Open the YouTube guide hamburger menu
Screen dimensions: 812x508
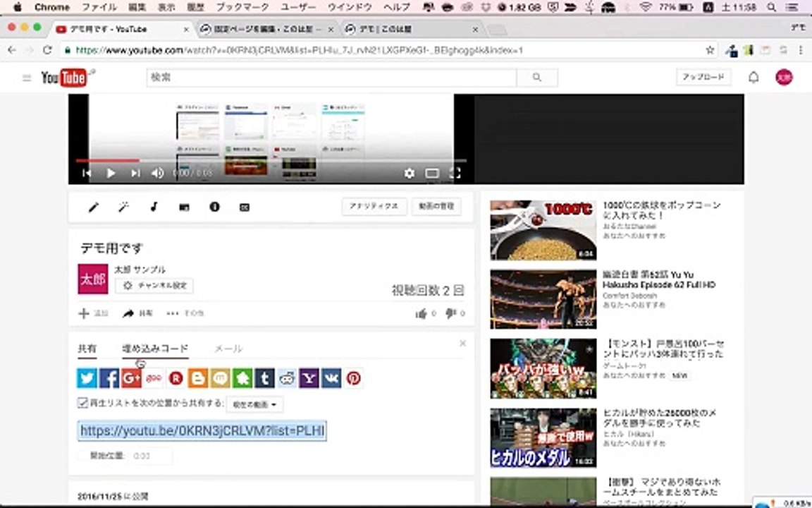point(27,78)
